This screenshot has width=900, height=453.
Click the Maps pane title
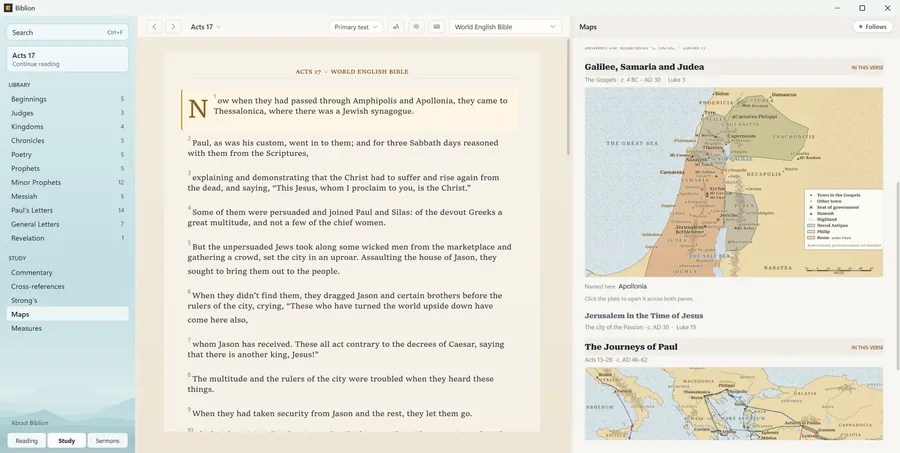click(588, 27)
